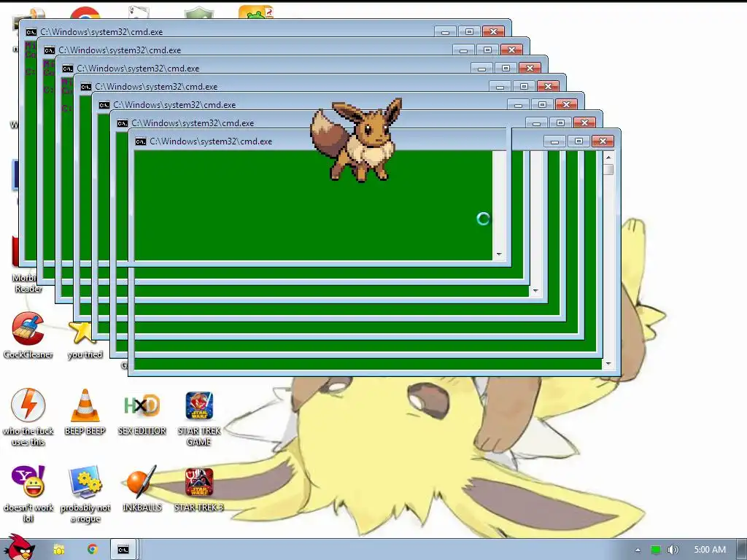
Task: Click the scrollbar thumb in frontmost cmd window
Action: 608,169
